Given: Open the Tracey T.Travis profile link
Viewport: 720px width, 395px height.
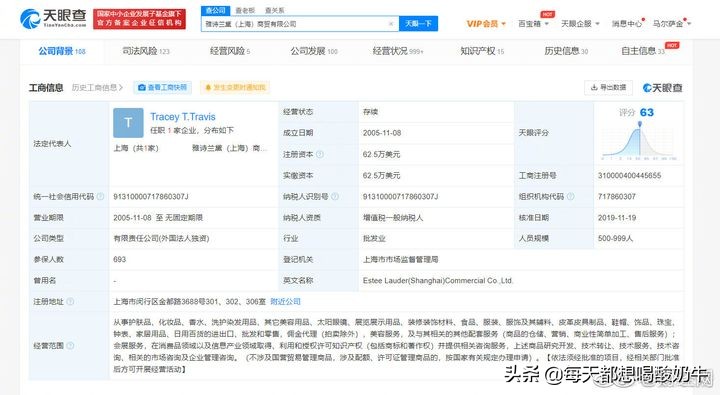Looking at the screenshot, I should click(x=183, y=117).
